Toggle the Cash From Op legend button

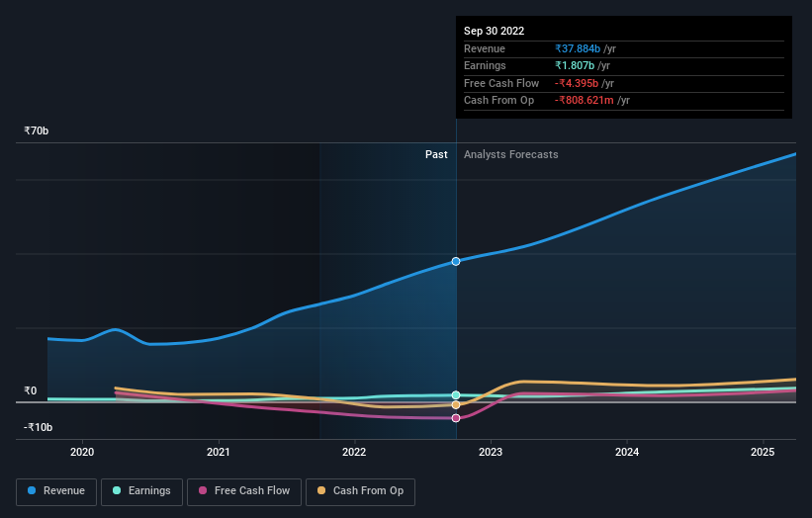click(x=360, y=491)
